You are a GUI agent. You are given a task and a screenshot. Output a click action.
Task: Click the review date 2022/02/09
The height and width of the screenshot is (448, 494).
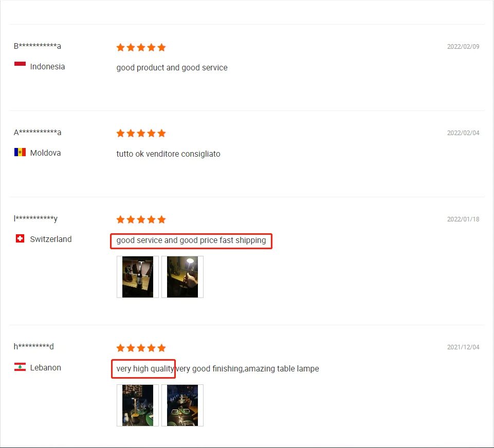(463, 47)
